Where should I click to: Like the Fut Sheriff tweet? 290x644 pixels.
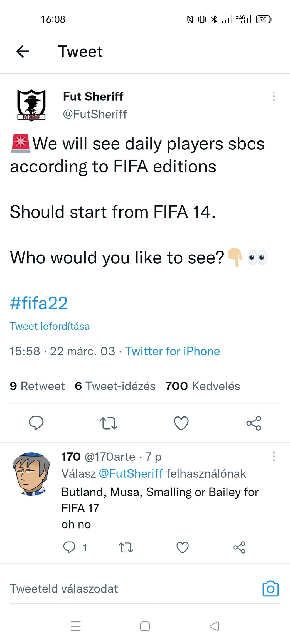tap(181, 423)
